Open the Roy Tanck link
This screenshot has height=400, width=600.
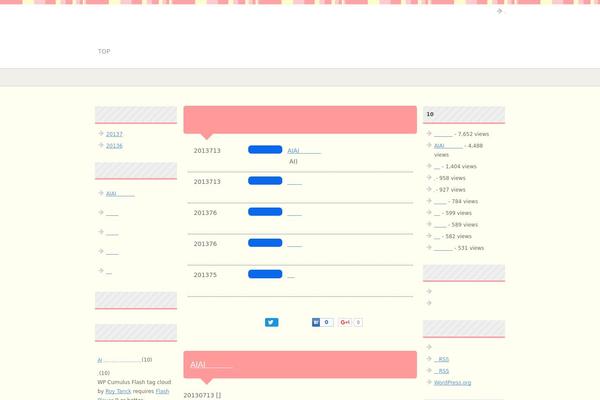tap(118, 391)
